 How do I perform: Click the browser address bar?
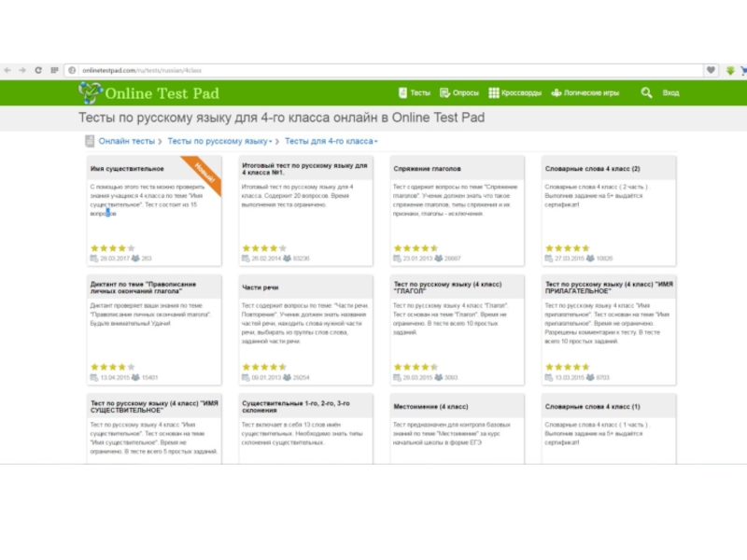[373, 70]
